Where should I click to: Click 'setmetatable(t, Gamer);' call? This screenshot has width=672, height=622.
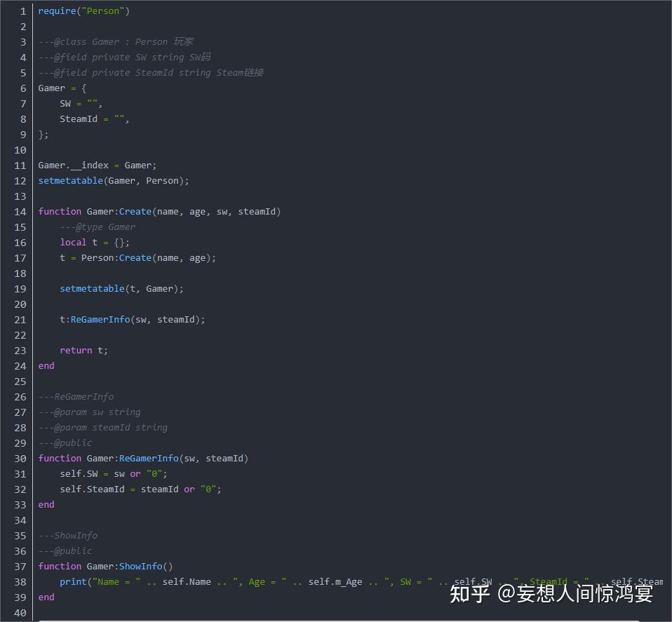[x=122, y=289]
